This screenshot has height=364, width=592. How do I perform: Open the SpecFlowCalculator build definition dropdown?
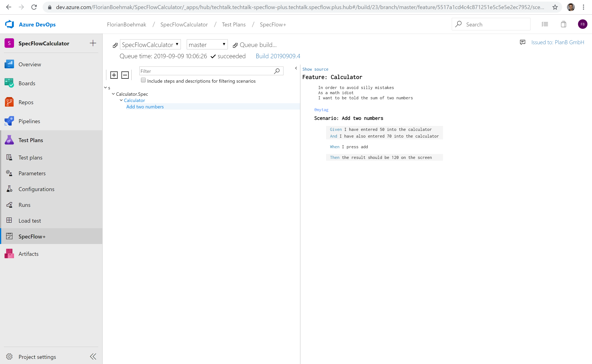pyautogui.click(x=150, y=45)
